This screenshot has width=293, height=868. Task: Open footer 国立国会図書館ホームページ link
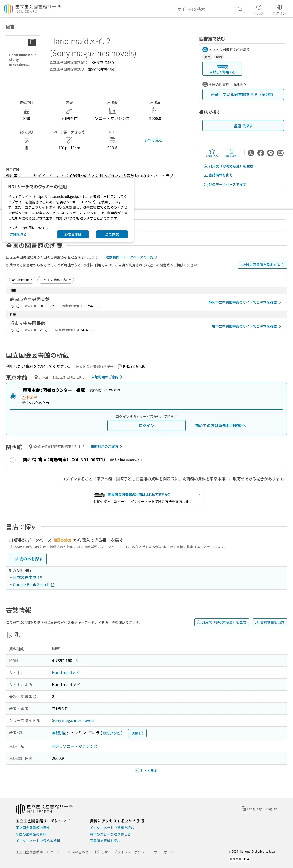tap(38, 852)
